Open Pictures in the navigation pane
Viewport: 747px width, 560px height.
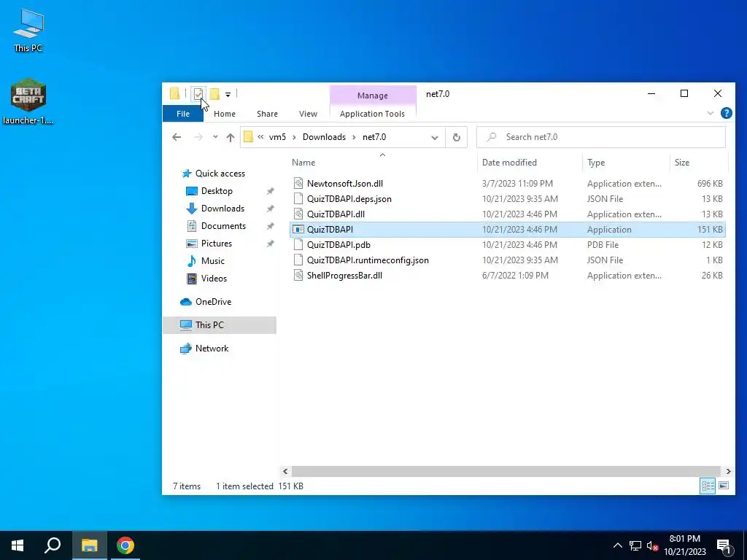pyautogui.click(x=216, y=244)
